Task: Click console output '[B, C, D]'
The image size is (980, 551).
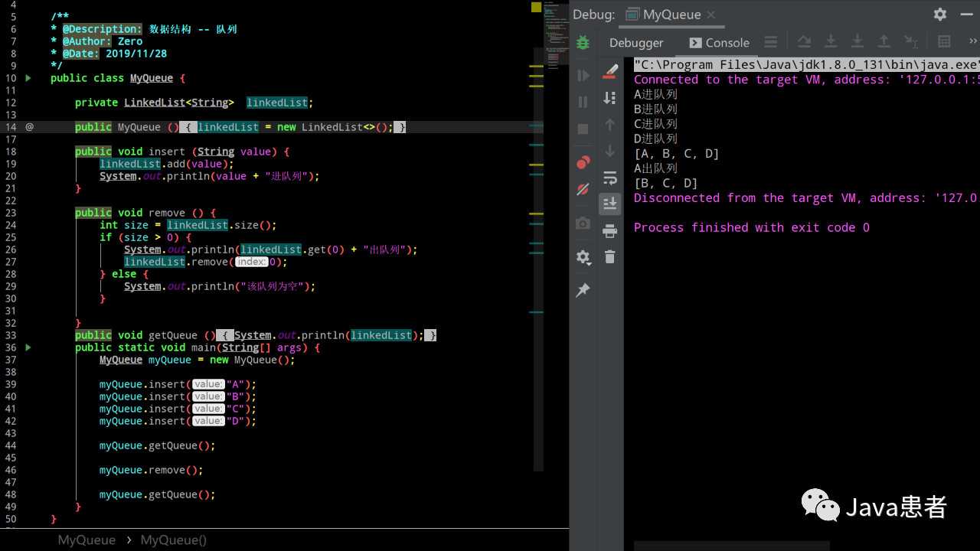Action: pyautogui.click(x=666, y=184)
